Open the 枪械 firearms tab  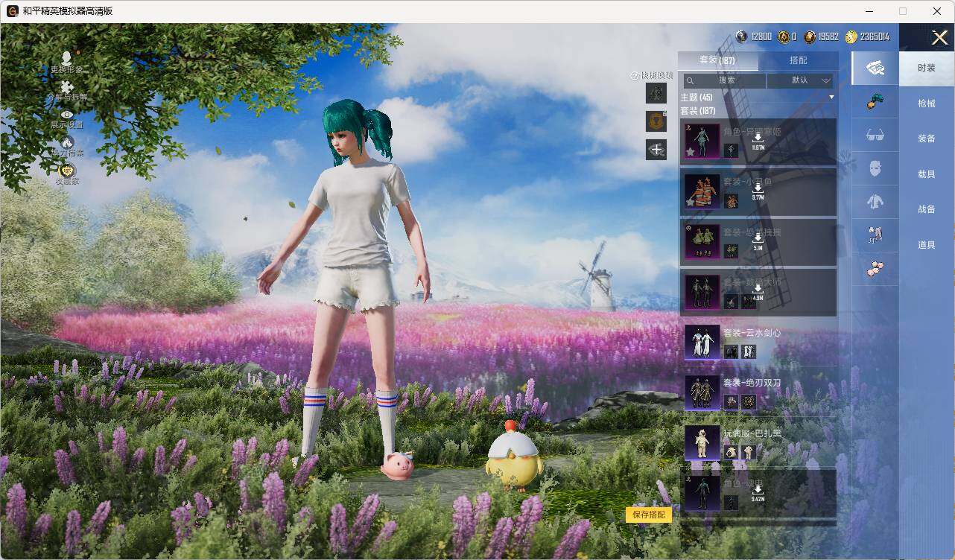pyautogui.click(x=927, y=104)
